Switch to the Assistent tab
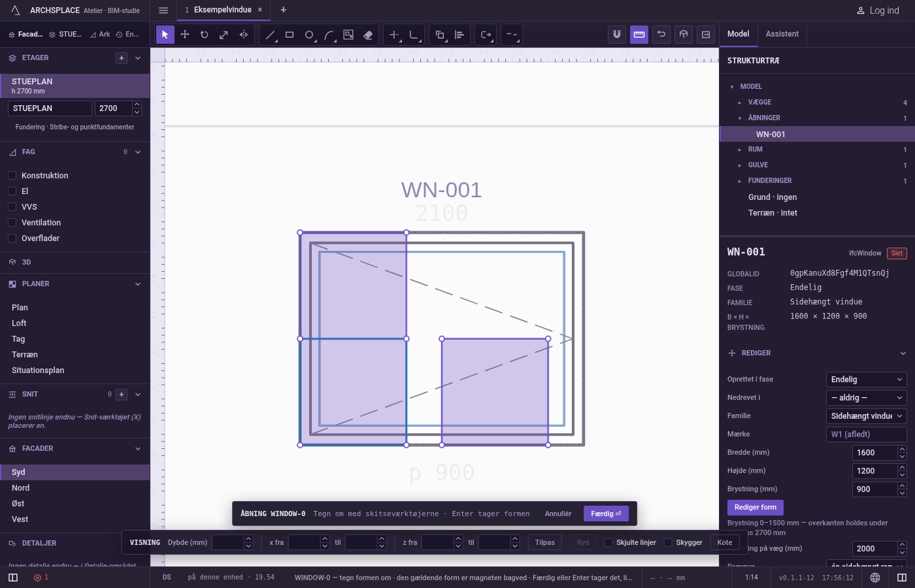The width and height of the screenshot is (915, 588). pos(782,34)
